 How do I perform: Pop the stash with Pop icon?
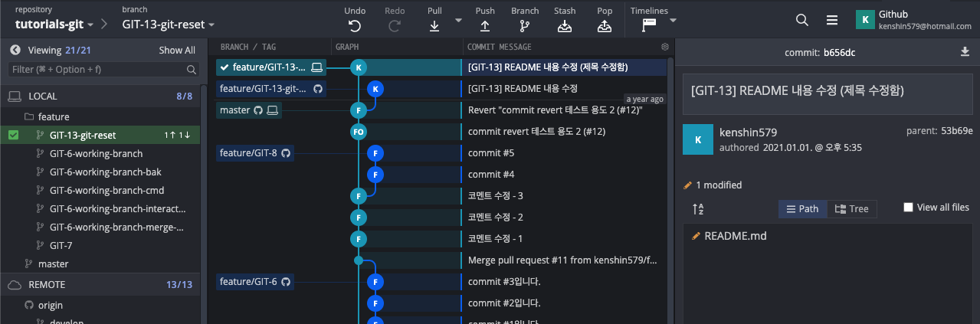pyautogui.click(x=605, y=26)
